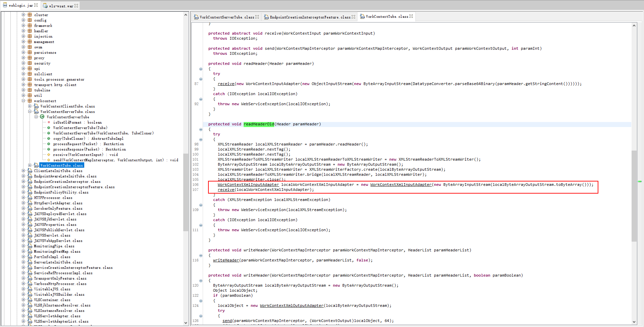Select EndpointAwareLateInitTube.class in tree
Screen dimensions: 644x327
[x=65, y=176]
